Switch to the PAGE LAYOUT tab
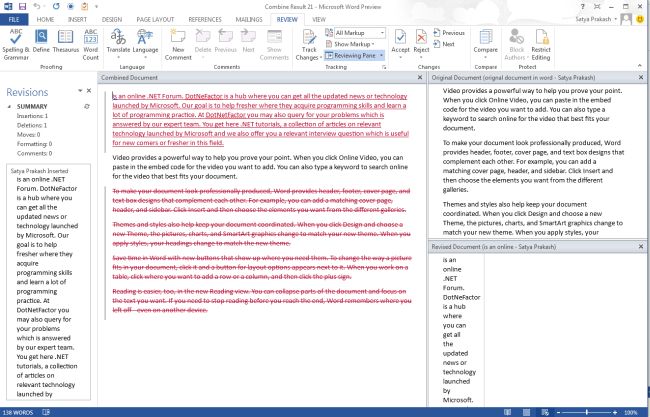650x417 pixels. (155, 19)
